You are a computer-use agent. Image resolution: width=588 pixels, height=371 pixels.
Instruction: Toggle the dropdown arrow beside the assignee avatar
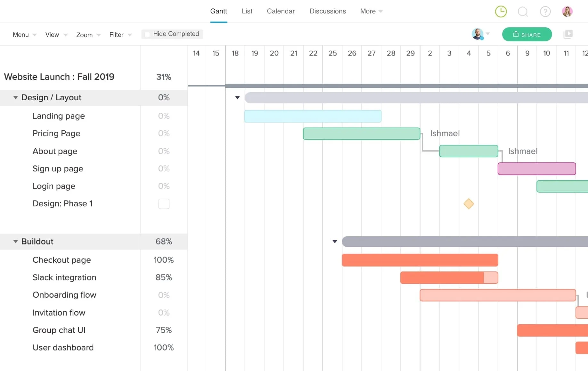(488, 34)
